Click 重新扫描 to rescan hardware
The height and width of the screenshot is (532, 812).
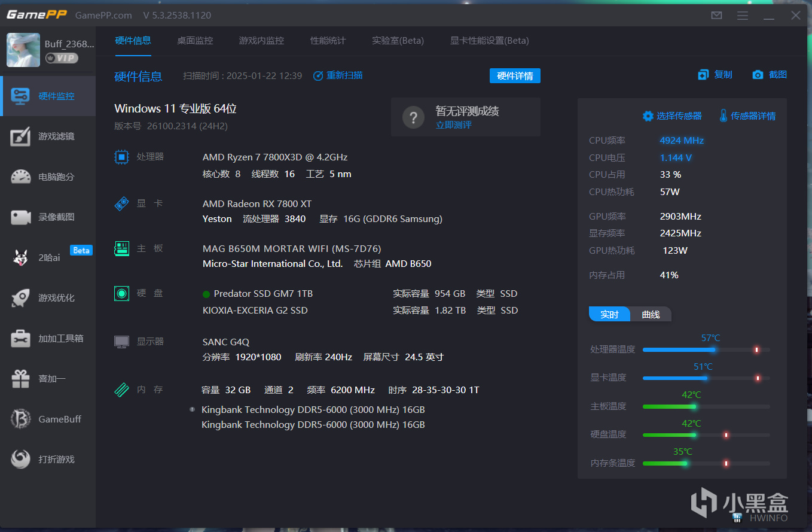click(338, 75)
